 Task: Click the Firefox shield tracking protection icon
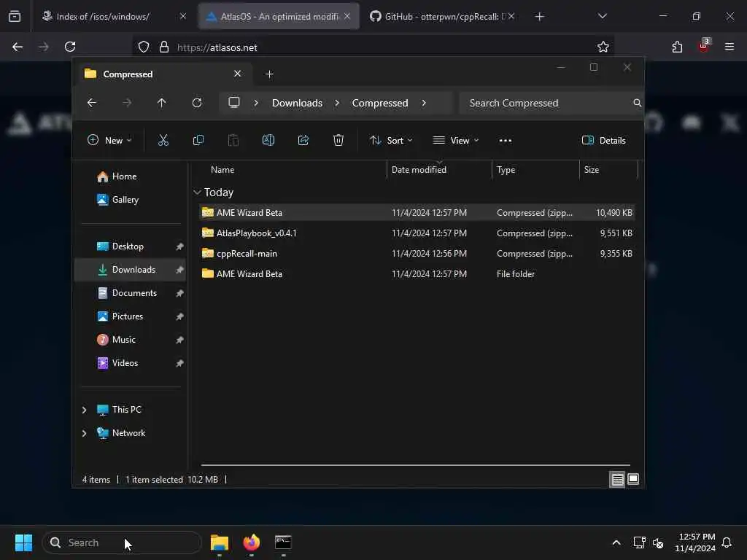(144, 47)
